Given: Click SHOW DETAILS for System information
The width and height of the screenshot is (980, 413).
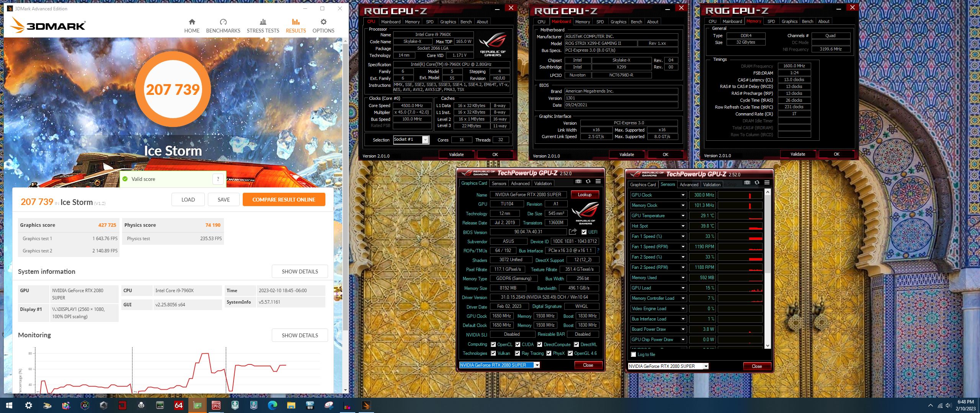Looking at the screenshot, I should click(x=300, y=272).
